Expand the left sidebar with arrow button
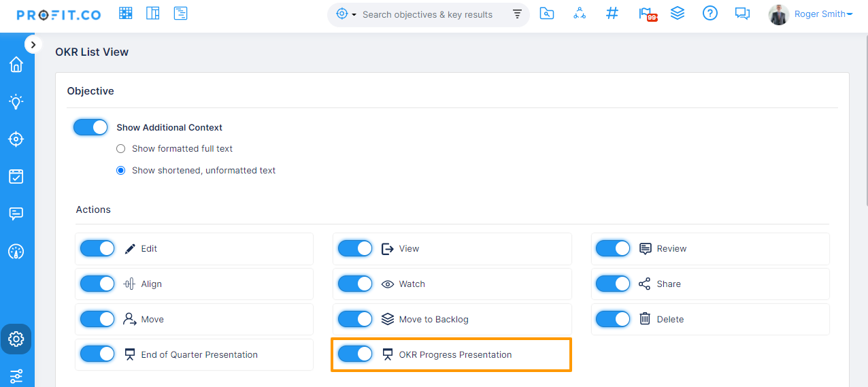The image size is (868, 387). click(x=33, y=44)
